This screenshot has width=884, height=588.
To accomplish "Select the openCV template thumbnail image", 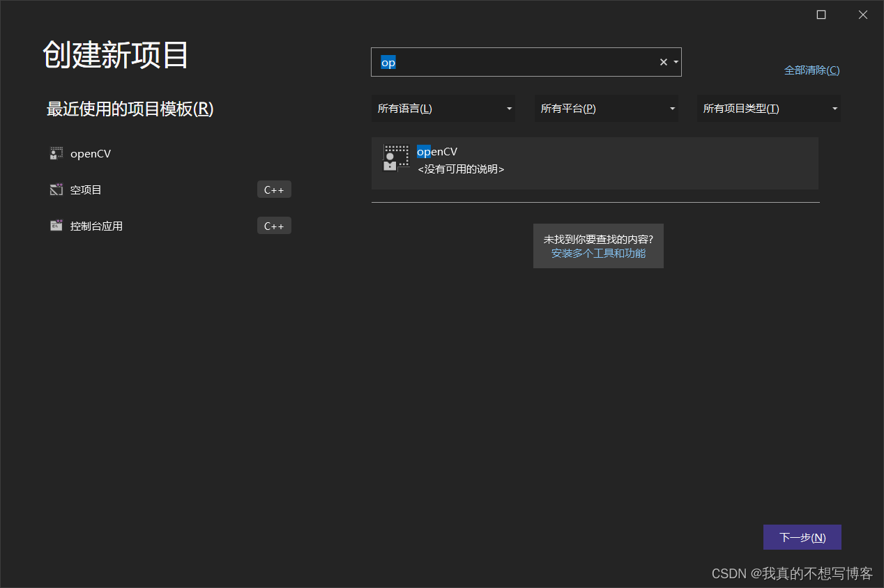I will pyautogui.click(x=395, y=157).
